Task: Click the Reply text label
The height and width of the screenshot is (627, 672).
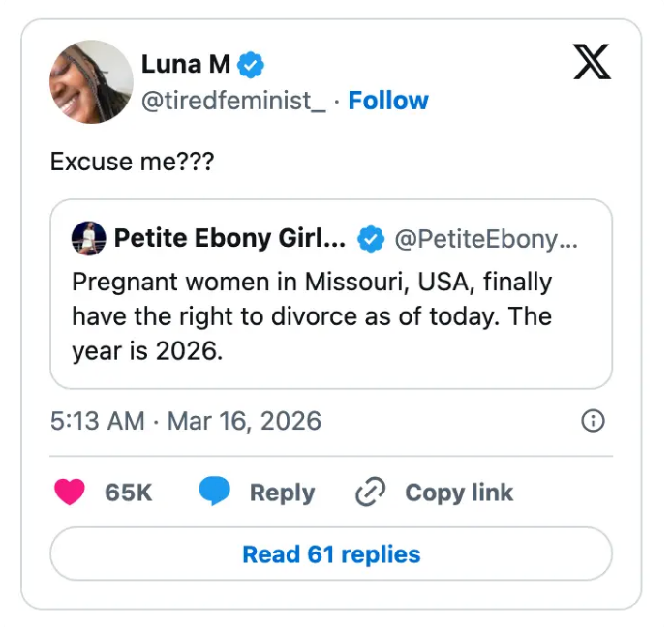Action: pos(282,492)
